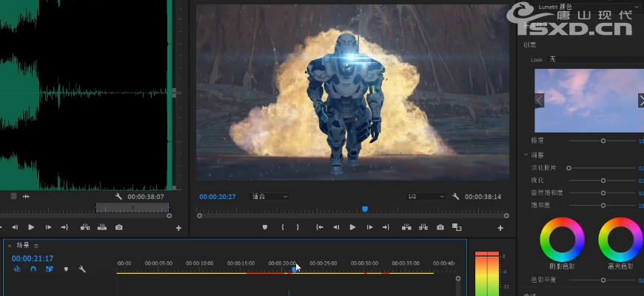
Task: Click the Extract button in Program monitor
Action: 423,227
